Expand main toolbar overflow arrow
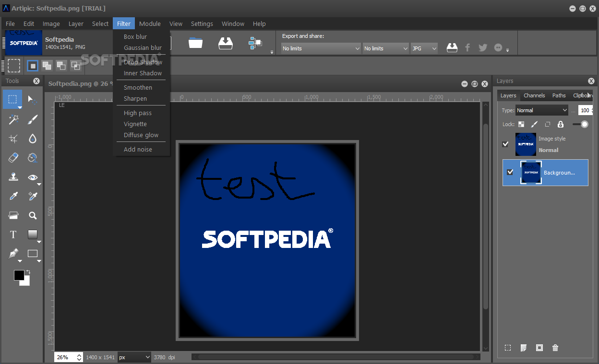 pos(272,52)
